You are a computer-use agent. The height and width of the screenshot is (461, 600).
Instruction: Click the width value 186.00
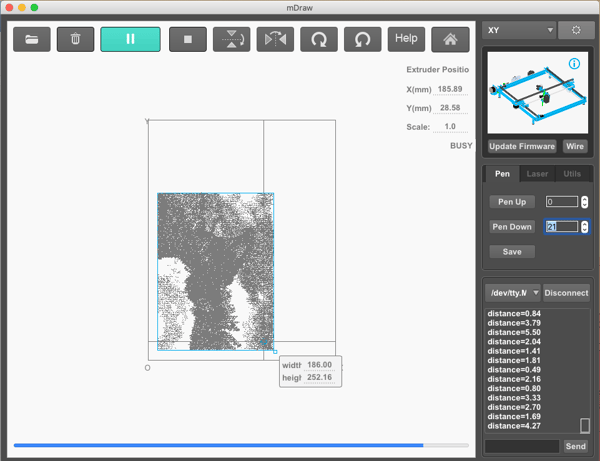click(320, 365)
